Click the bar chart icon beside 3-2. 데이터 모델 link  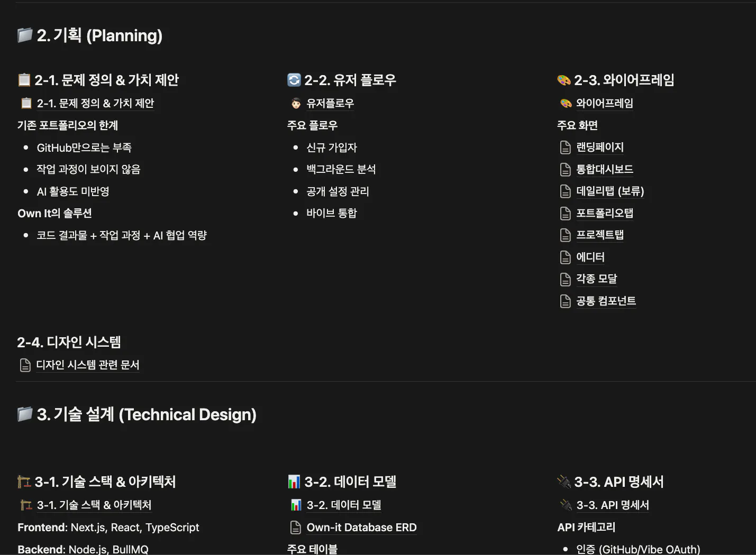[296, 505]
